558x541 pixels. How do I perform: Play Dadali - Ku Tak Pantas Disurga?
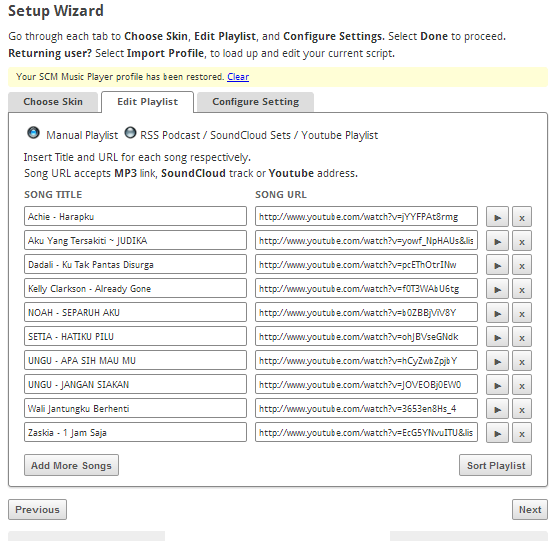click(497, 265)
